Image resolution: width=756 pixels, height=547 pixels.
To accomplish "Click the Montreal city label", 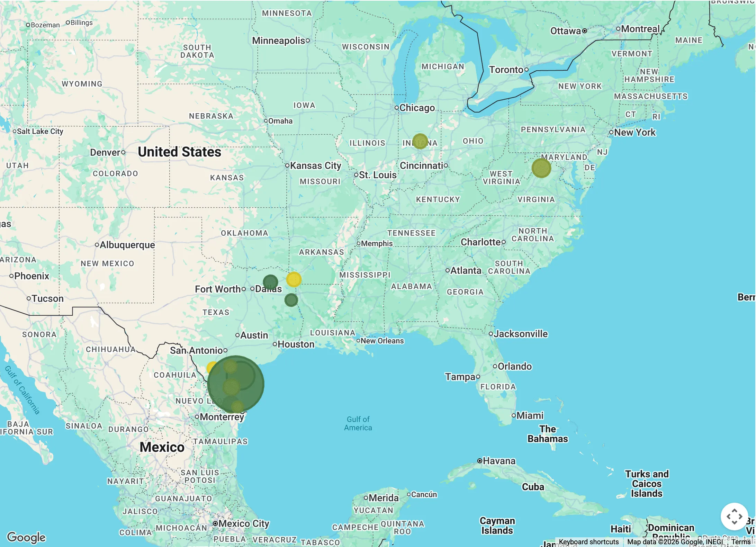I will [x=640, y=29].
